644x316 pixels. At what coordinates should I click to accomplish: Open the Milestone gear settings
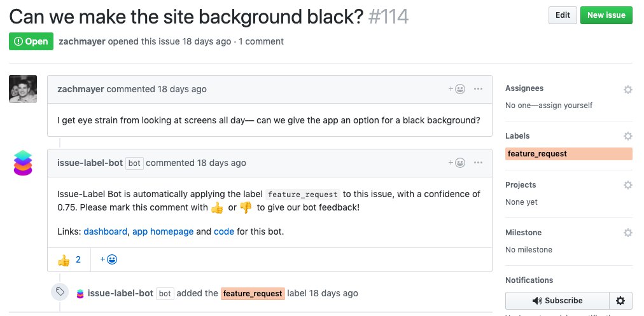[627, 233]
